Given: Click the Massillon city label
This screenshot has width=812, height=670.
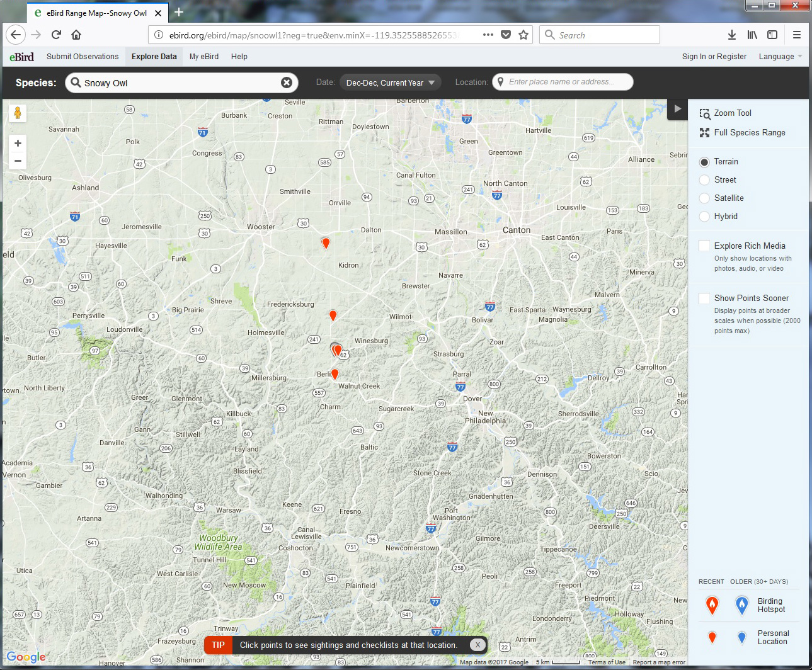Looking at the screenshot, I should pyautogui.click(x=451, y=232).
